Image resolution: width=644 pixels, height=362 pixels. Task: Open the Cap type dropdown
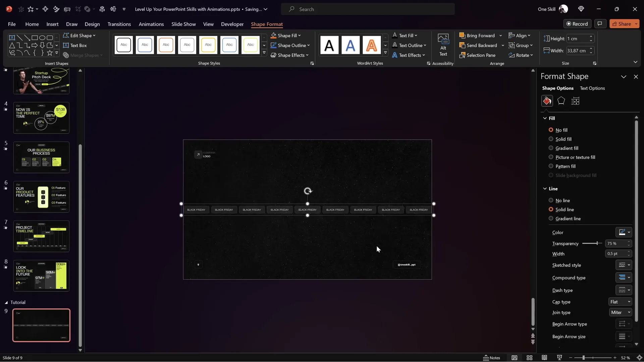(x=620, y=302)
